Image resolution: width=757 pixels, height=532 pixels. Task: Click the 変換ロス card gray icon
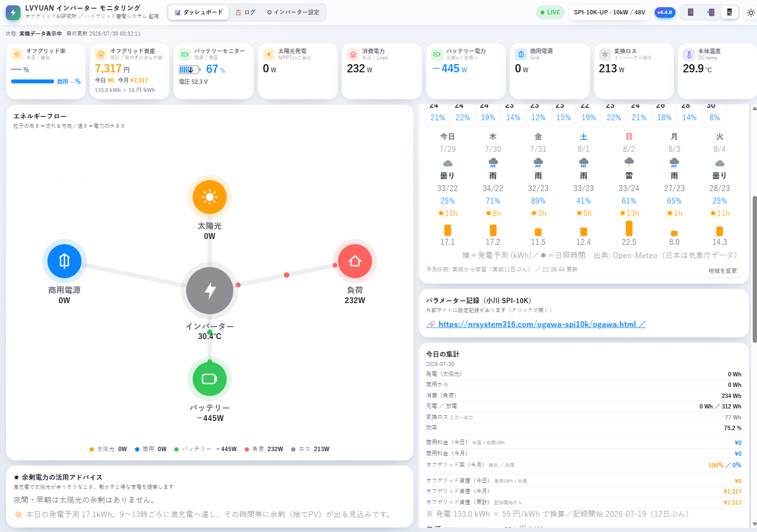[x=605, y=54]
